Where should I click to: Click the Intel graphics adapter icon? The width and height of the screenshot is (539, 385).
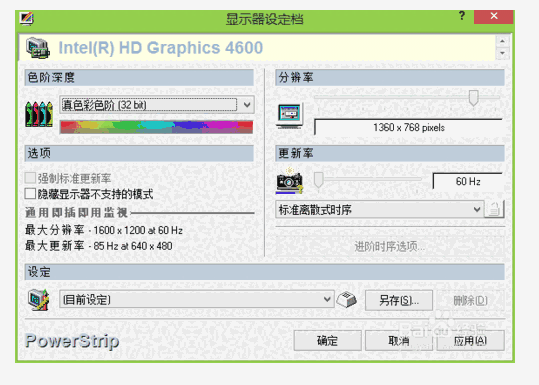(x=37, y=48)
